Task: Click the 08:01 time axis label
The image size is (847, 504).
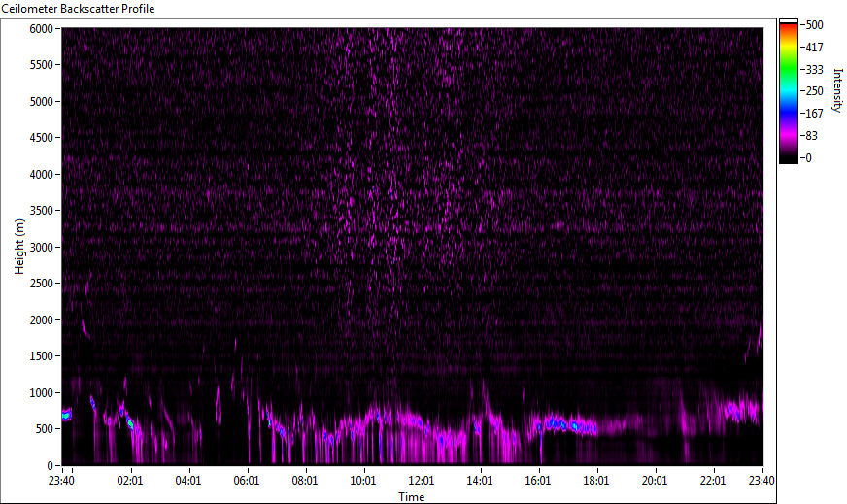Action: tap(305, 481)
